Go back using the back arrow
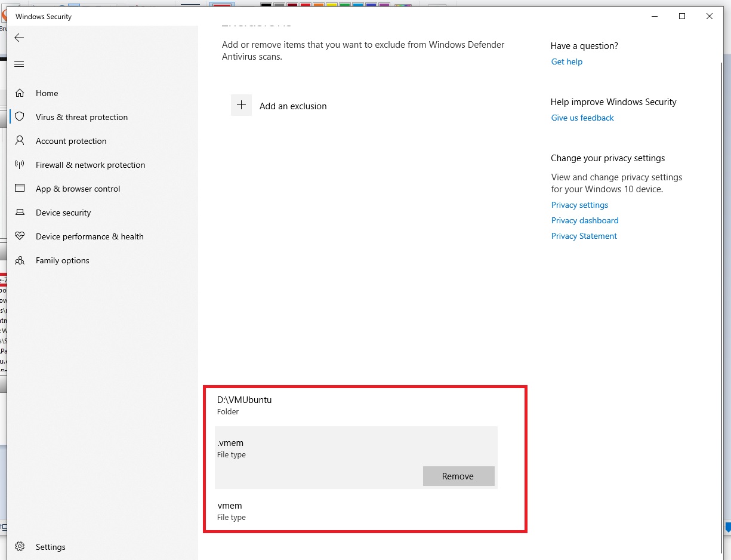 click(x=19, y=38)
